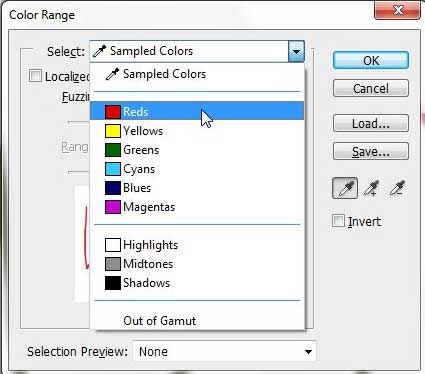The image size is (425, 374).
Task: Pick the Subtract from Sample eyedropper
Action: tap(397, 188)
